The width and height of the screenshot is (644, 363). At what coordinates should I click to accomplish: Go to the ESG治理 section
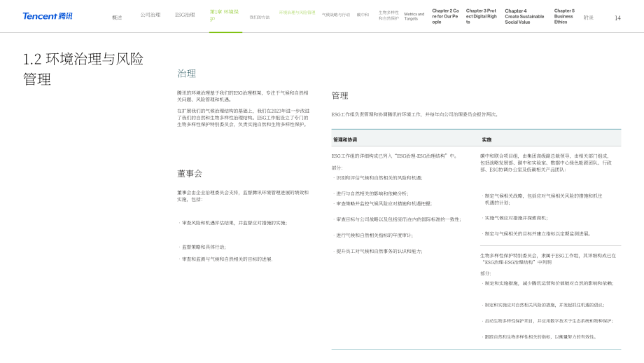coord(185,15)
